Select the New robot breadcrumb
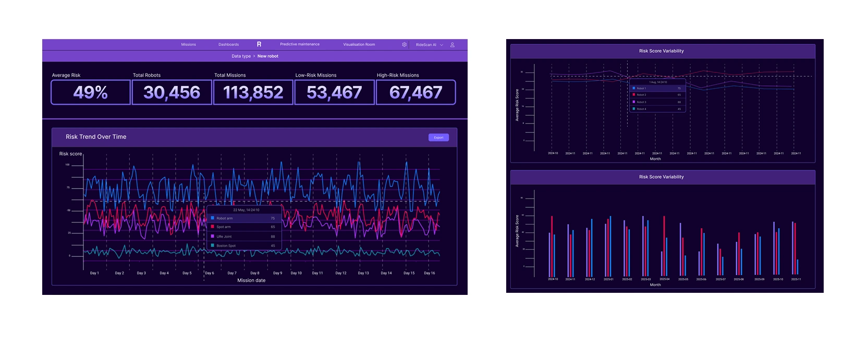Viewport: 868px width, 347px height. (268, 56)
